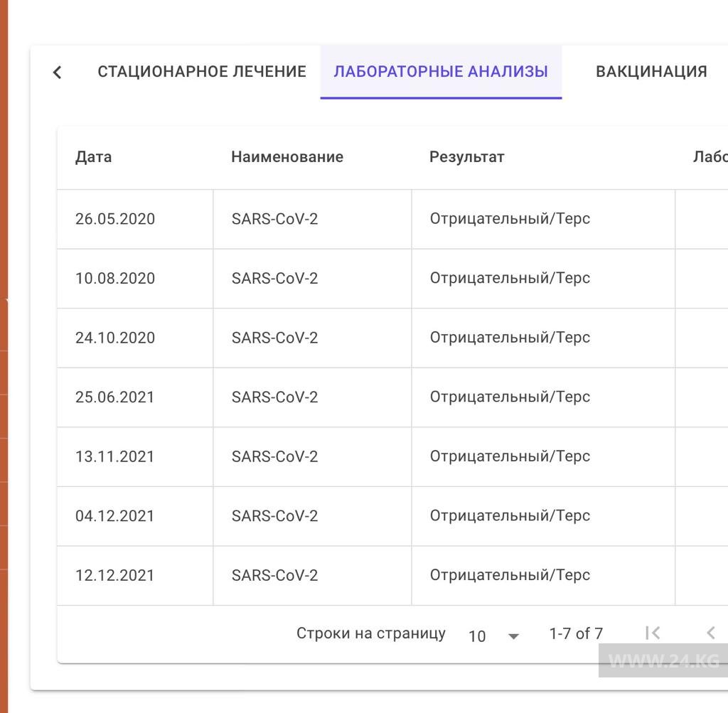Click the Результат column header

pos(466,157)
